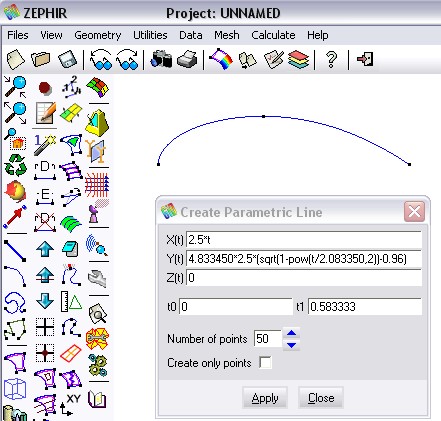This screenshot has height=421, width=441.
Task: Open the layers icon in toolbar
Action: pyautogui.click(x=299, y=60)
